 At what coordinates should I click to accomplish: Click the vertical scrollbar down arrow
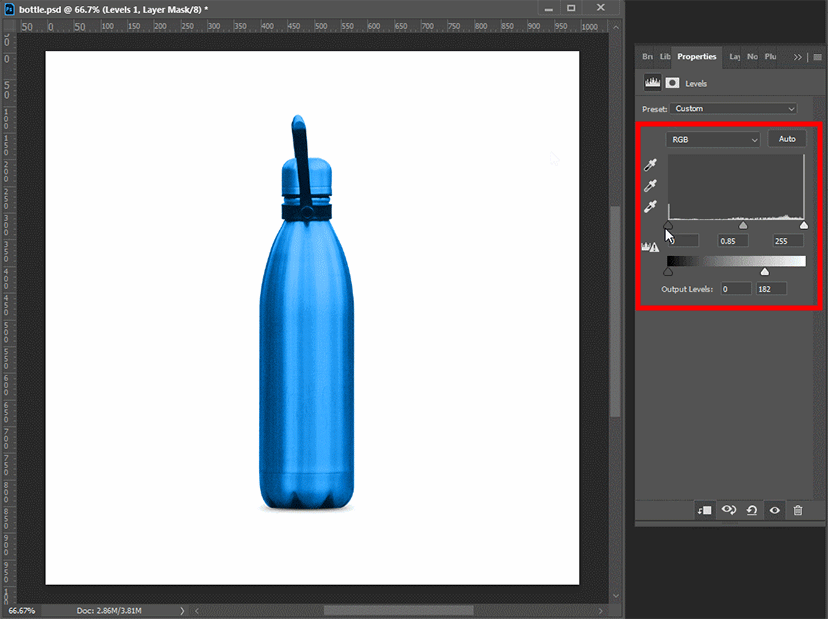[616, 596]
